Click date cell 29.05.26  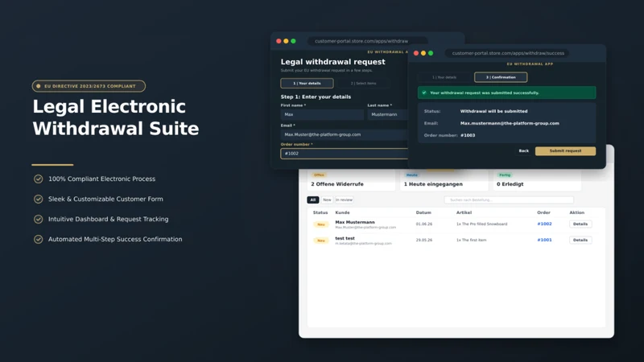point(424,240)
